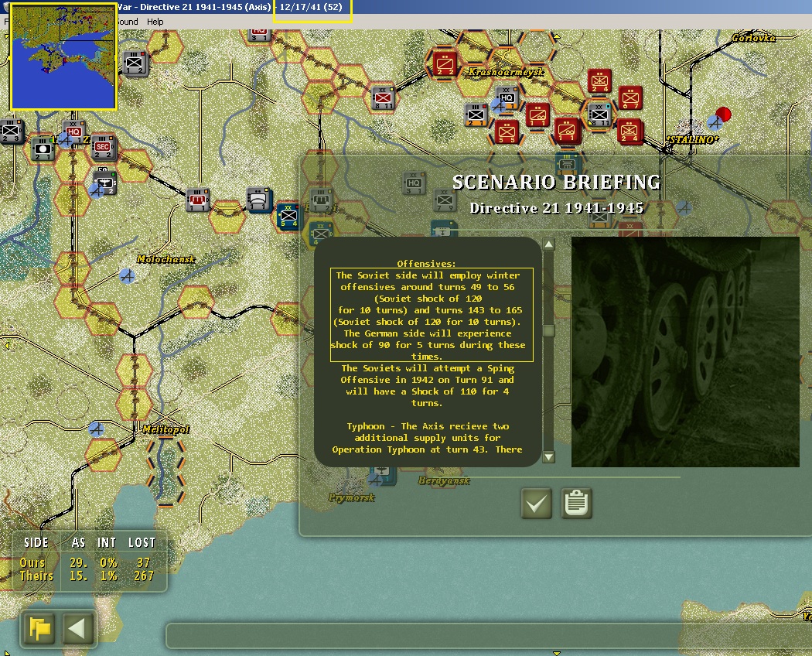Select the gray infantry with orange band 2 1
Screen dimensions: 812x656
coord(476,114)
